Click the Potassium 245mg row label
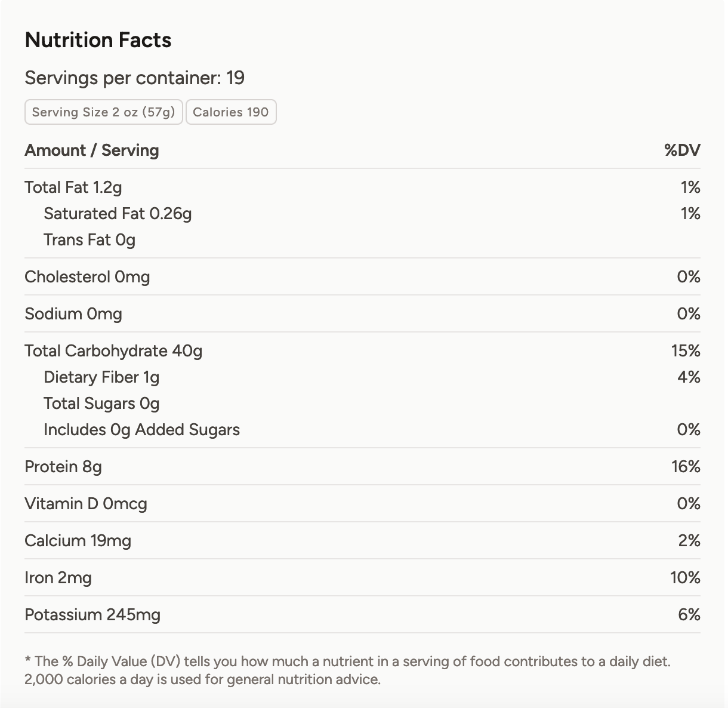Image resolution: width=728 pixels, height=708 pixels. point(92,615)
